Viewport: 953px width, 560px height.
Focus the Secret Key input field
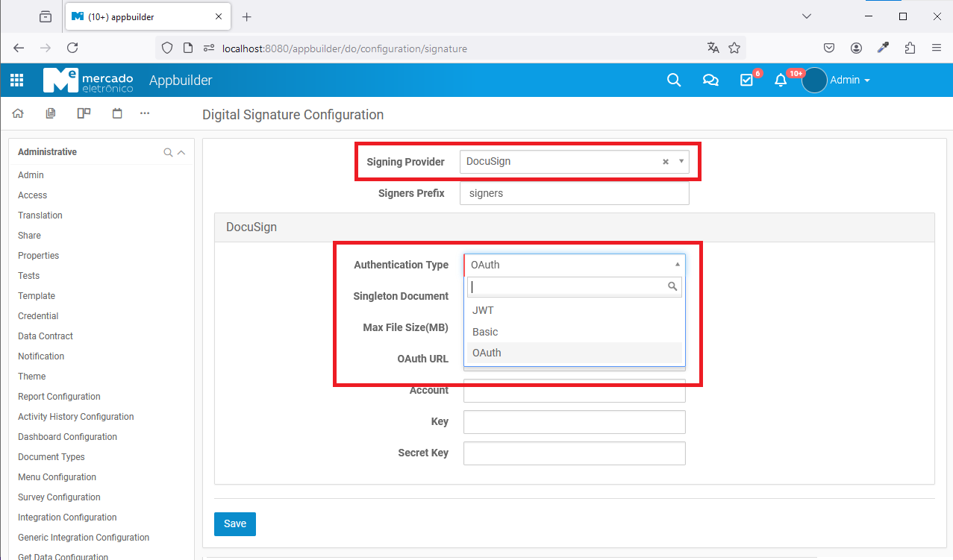574,453
